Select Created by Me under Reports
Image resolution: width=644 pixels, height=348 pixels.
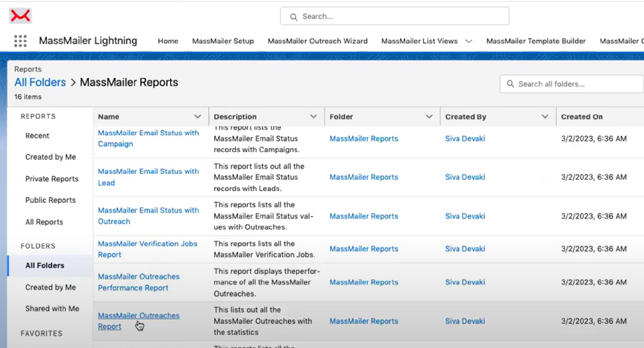click(x=50, y=157)
